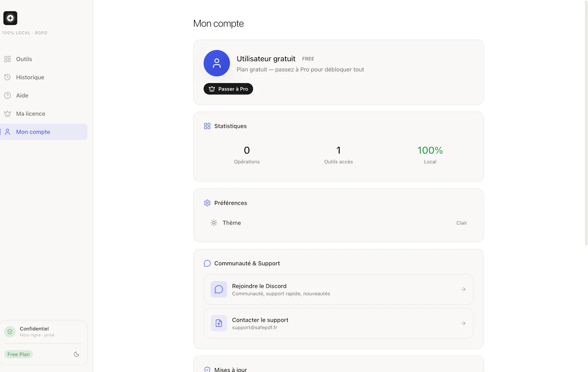Select Mon compte in the sidebar
588x372 pixels.
click(x=44, y=132)
